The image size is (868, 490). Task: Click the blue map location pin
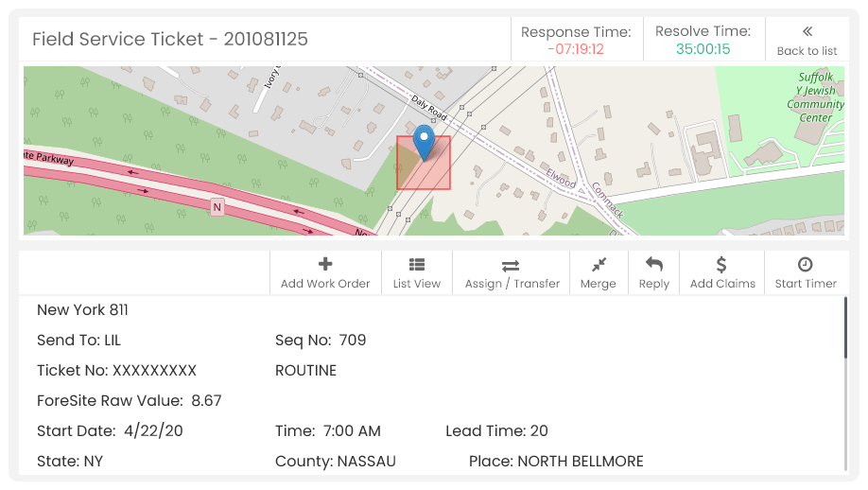pyautogui.click(x=424, y=142)
